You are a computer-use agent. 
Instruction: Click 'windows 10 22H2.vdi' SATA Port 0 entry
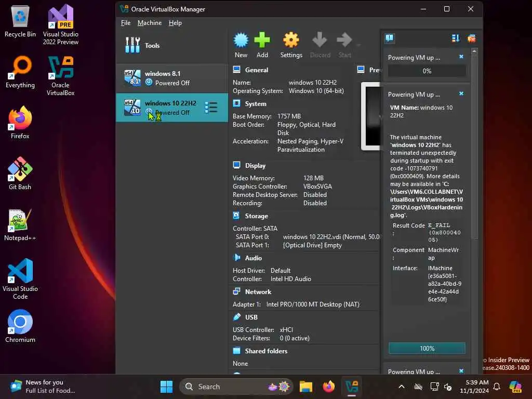pos(331,236)
